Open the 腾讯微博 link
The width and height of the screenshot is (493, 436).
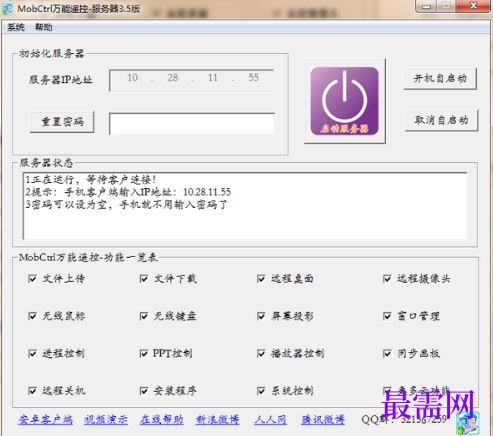click(323, 419)
